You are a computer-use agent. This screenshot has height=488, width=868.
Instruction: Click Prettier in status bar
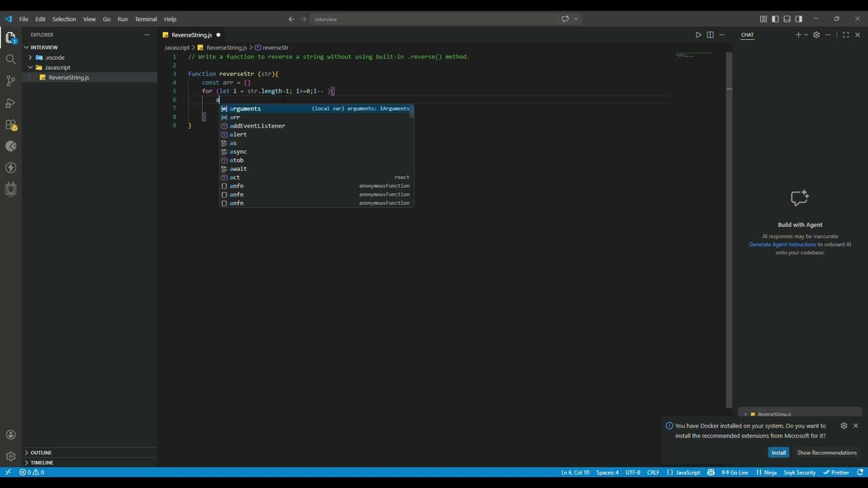pyautogui.click(x=836, y=472)
